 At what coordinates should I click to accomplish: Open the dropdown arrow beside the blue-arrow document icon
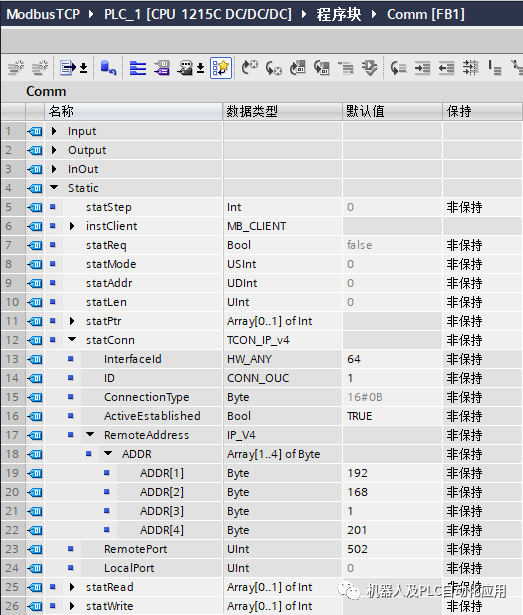[84, 68]
